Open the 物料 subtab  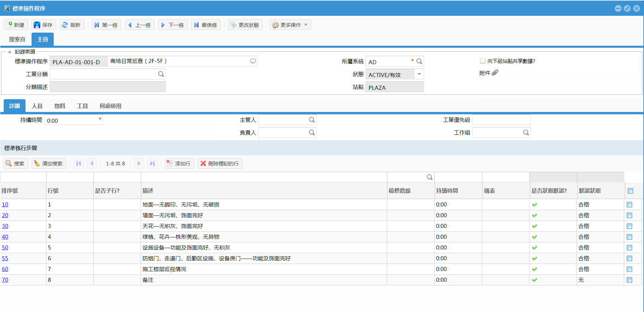[60, 106]
